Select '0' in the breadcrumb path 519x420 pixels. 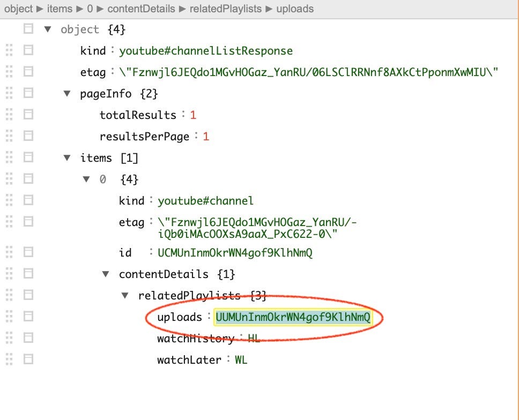click(90, 9)
